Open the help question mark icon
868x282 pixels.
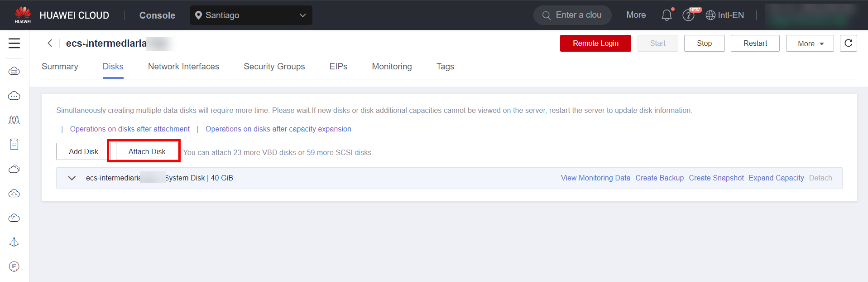688,16
